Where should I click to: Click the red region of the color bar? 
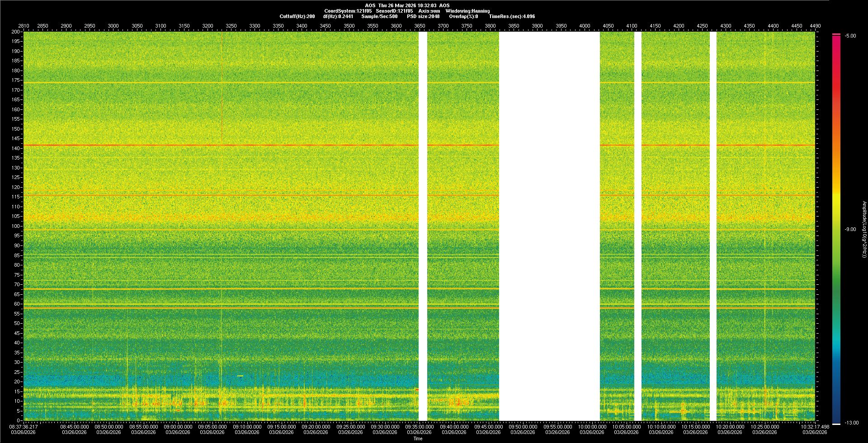point(836,81)
